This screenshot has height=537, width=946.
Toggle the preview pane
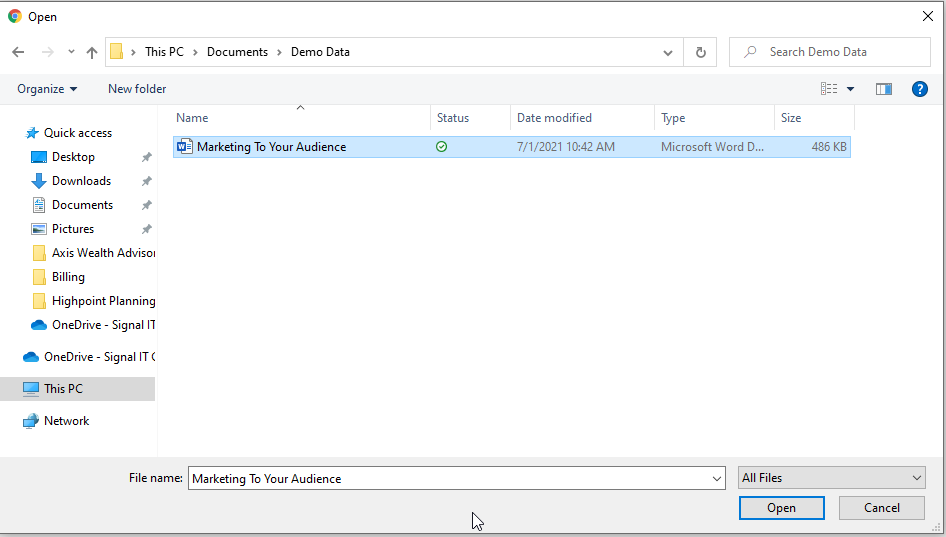pos(884,89)
